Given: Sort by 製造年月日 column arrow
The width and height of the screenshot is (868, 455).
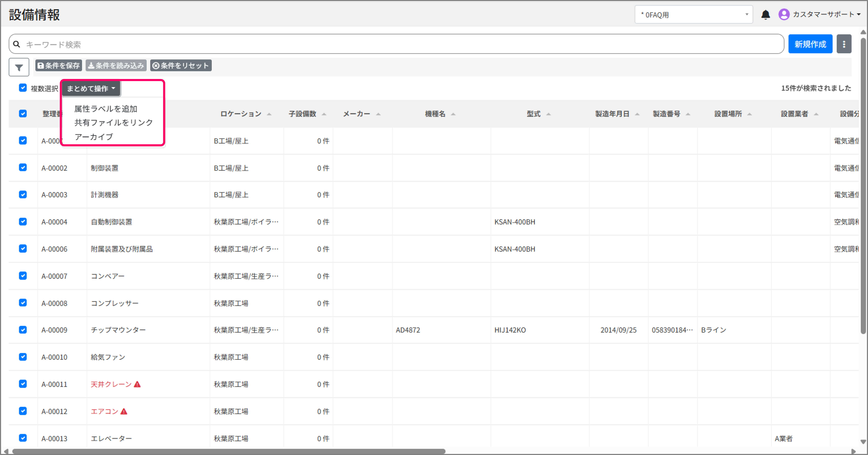Looking at the screenshot, I should pyautogui.click(x=637, y=114).
